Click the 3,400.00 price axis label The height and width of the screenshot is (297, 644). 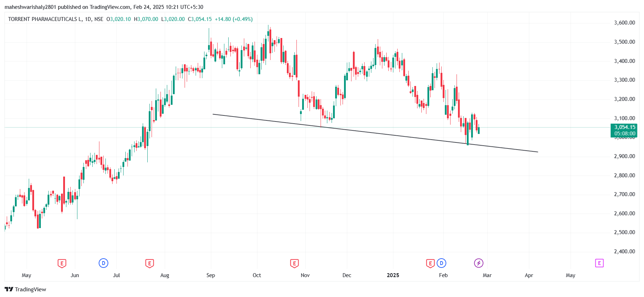(x=624, y=61)
